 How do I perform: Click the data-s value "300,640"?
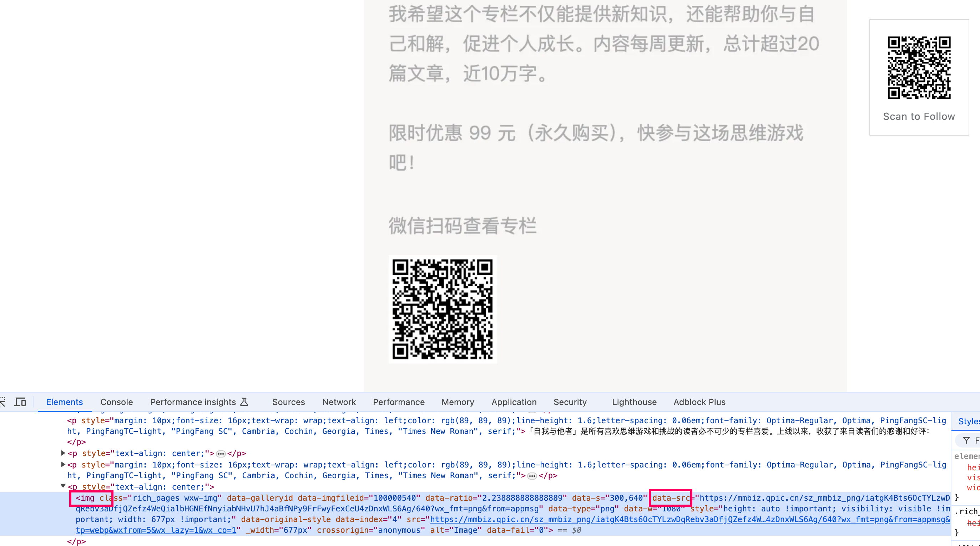(x=626, y=498)
